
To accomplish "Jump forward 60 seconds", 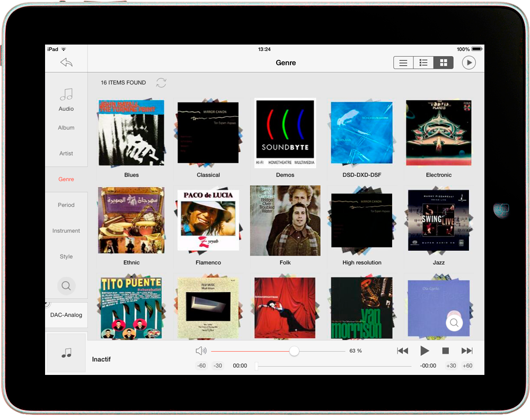I will pos(467,365).
